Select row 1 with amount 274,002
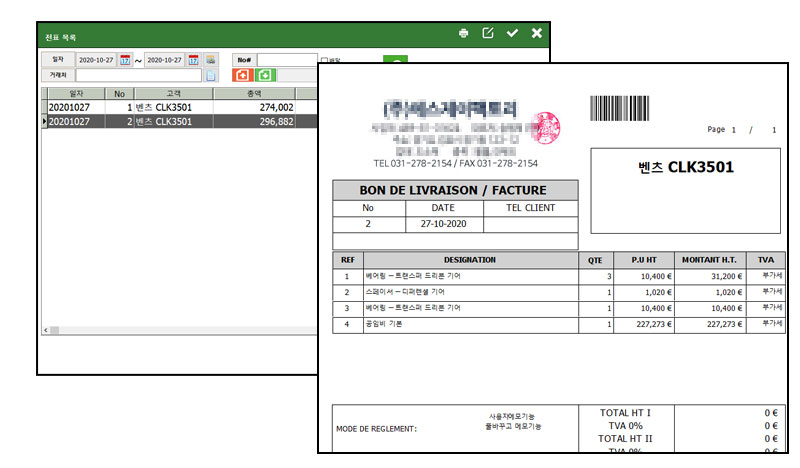The height and width of the screenshot is (468, 800). tap(179, 107)
